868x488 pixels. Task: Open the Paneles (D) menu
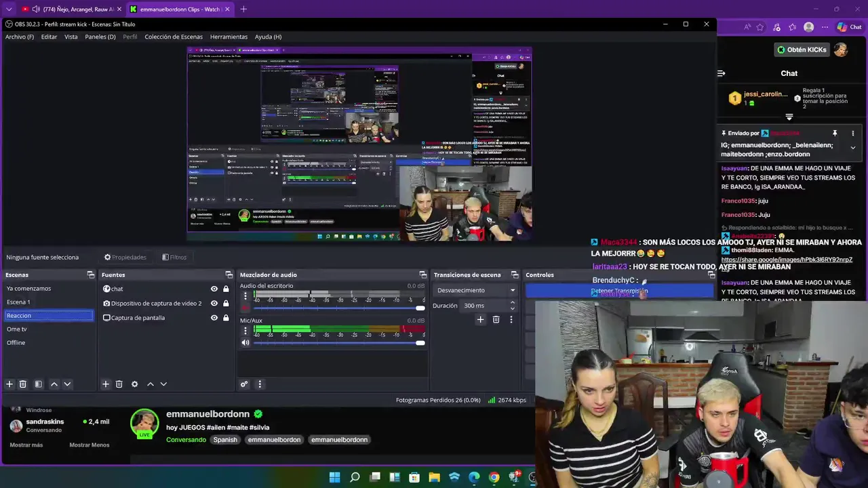(100, 37)
